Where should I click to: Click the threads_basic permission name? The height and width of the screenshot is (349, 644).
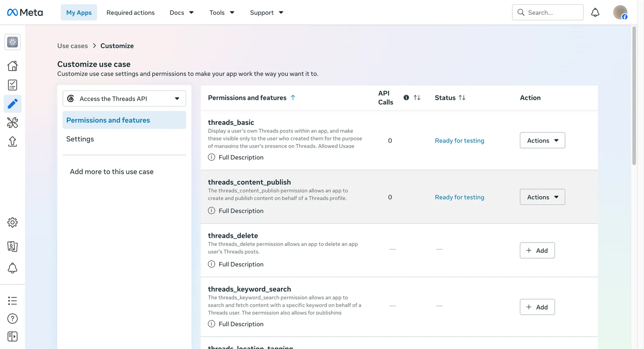coord(231,122)
